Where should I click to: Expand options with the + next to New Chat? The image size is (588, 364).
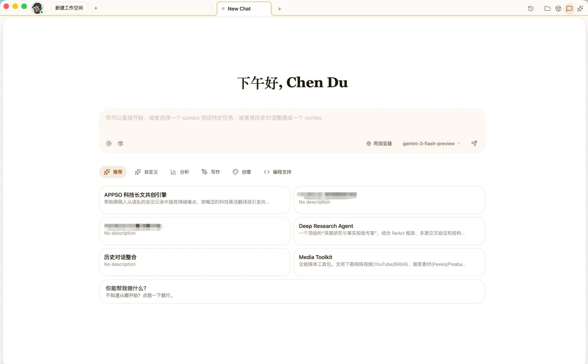coord(279,9)
